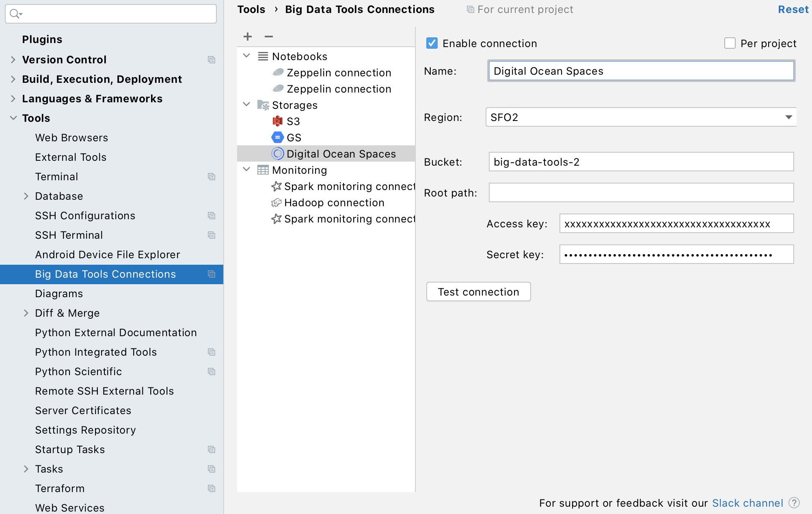Click the project-level icon beside Python Integrated Tools
This screenshot has width=812, height=514.
(x=212, y=352)
